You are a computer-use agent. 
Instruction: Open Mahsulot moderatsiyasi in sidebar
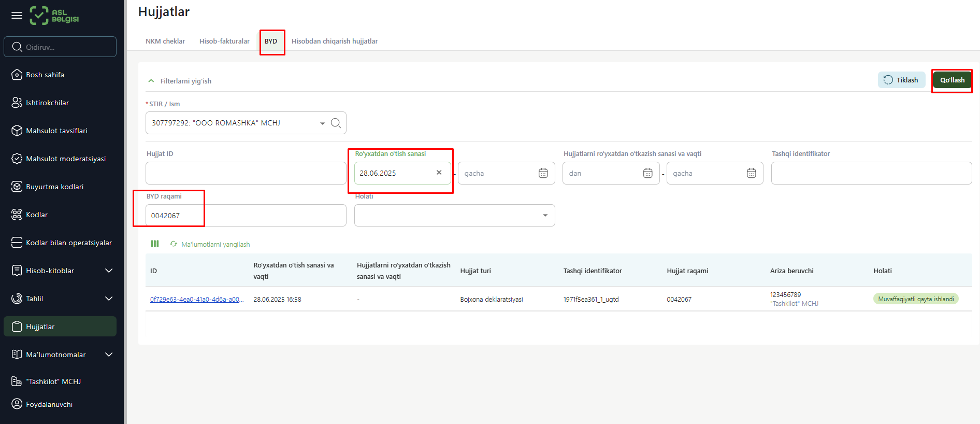[66, 159]
